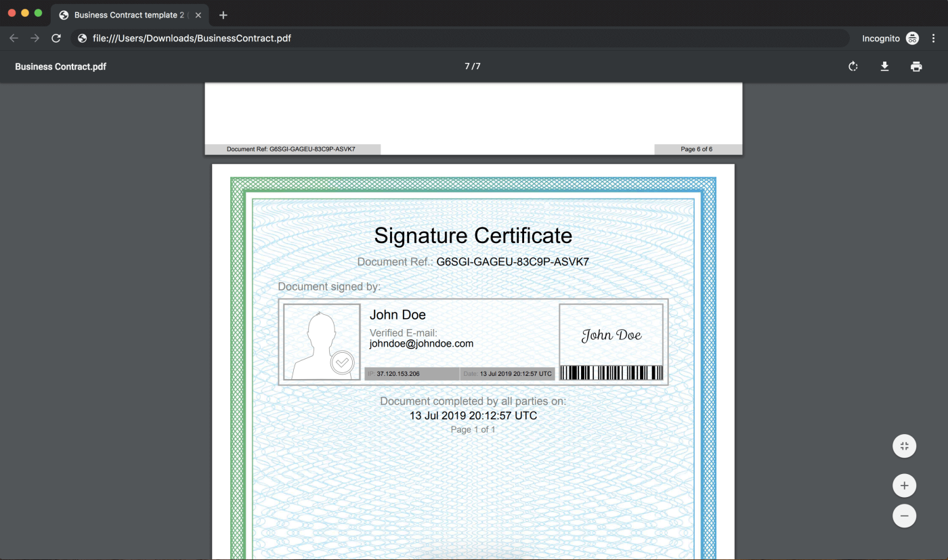This screenshot has height=560, width=948.
Task: View site information globe icon
Action: coord(83,39)
